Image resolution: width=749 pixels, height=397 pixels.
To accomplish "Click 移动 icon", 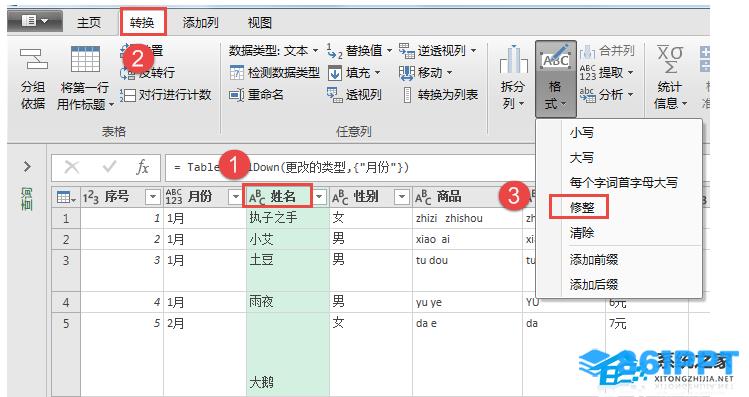I will [x=407, y=73].
